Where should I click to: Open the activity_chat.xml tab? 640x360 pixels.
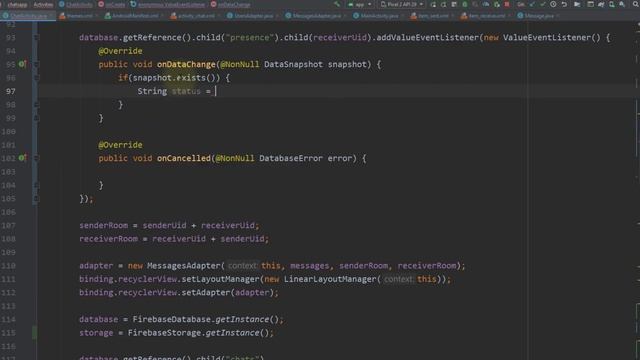(194, 16)
